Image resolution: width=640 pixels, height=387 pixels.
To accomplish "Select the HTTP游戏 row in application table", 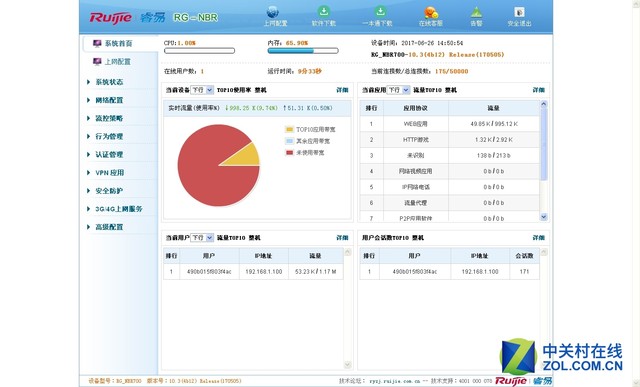I will tap(449, 140).
